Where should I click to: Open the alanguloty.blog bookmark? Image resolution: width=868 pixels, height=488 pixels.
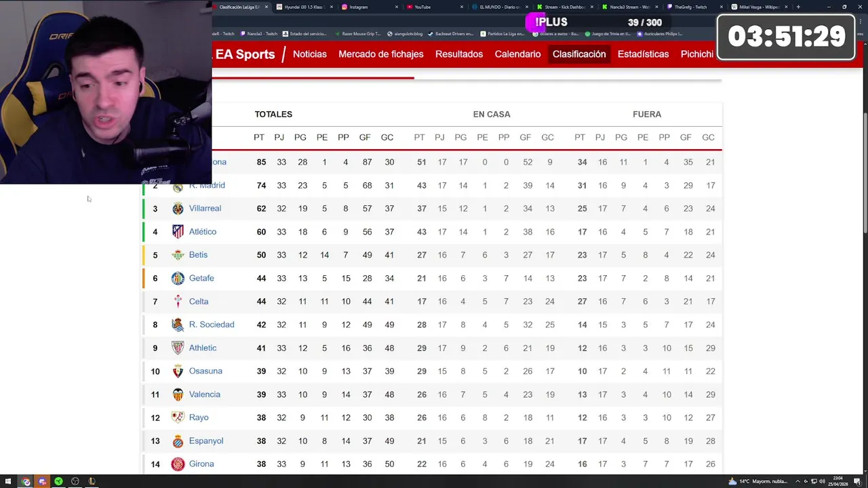coord(405,33)
